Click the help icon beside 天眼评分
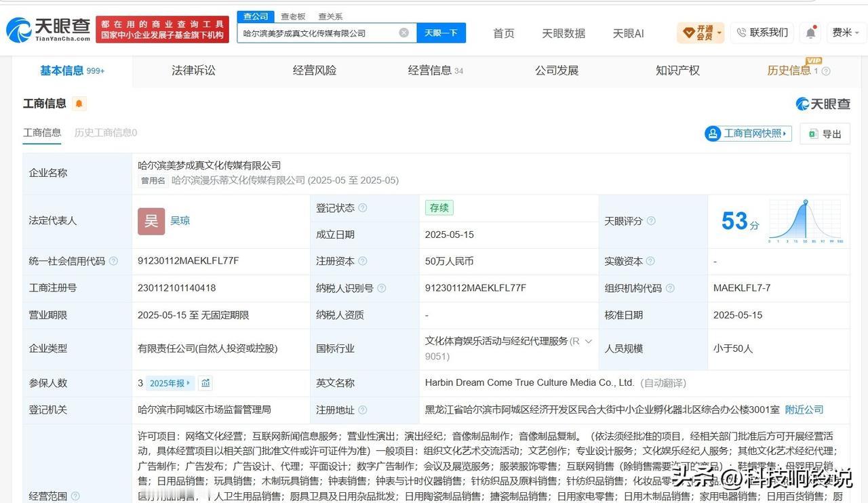The height and width of the screenshot is (503, 868). pyautogui.click(x=651, y=221)
